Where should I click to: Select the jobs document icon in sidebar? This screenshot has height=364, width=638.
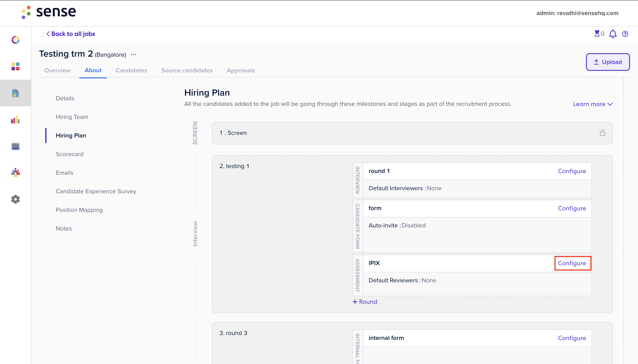point(16,93)
